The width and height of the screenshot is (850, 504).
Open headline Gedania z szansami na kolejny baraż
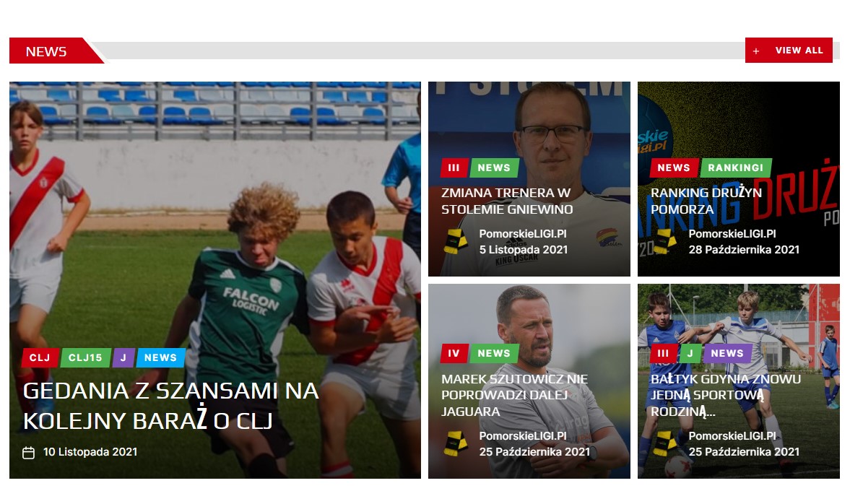click(x=170, y=406)
